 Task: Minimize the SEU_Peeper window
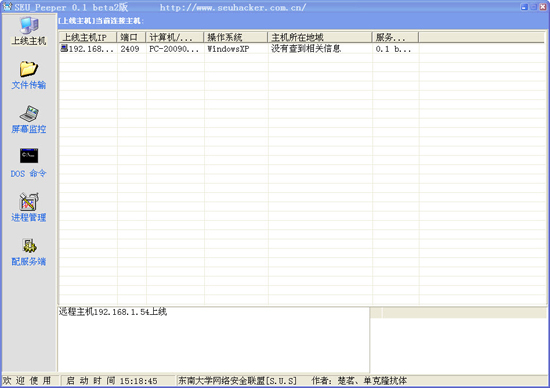(524, 7)
